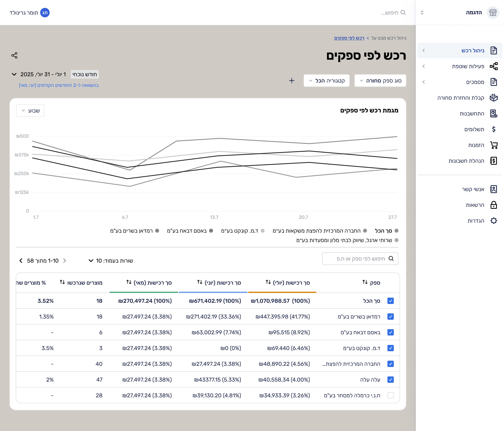Expand the פעילות שוטפת sidebar menu
The width and height of the screenshot is (504, 431).
pos(424,66)
